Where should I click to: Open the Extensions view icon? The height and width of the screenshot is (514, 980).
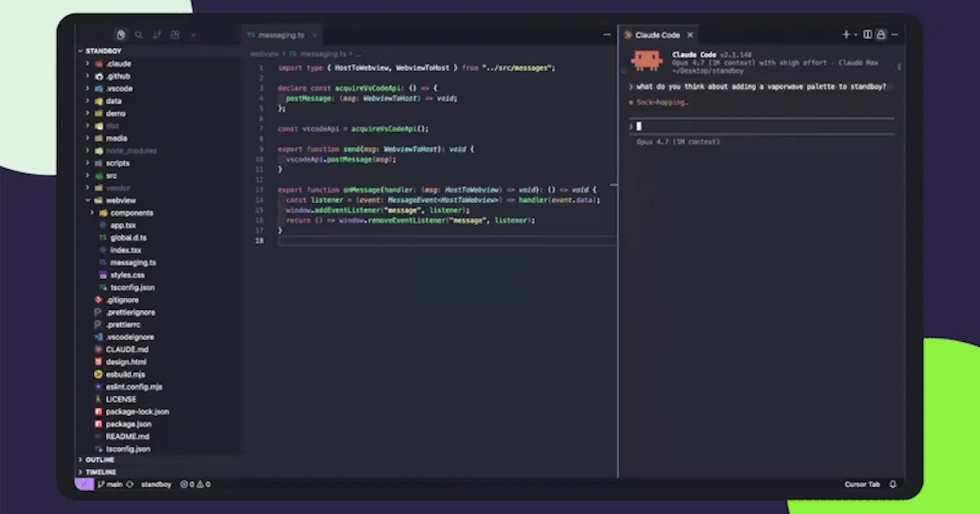[x=175, y=35]
